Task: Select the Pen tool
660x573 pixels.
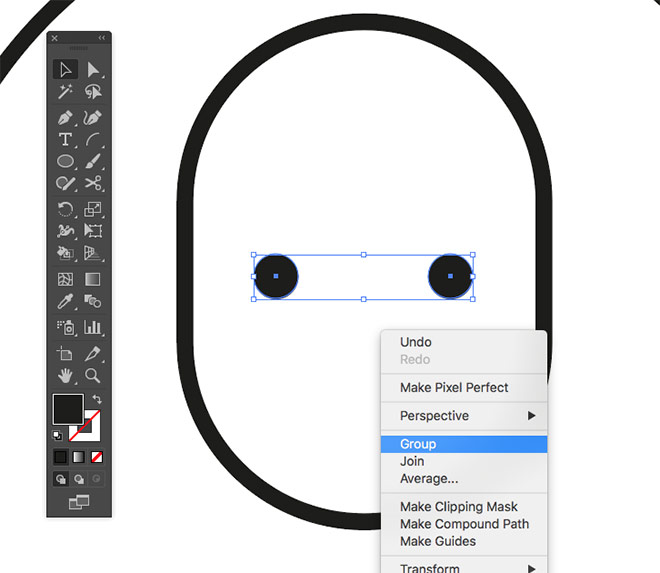Action: point(65,118)
